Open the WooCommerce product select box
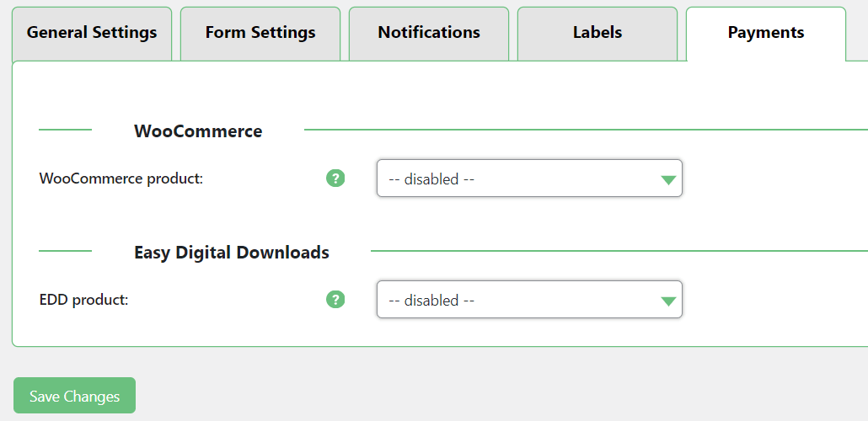The width and height of the screenshot is (868, 421). [x=528, y=179]
